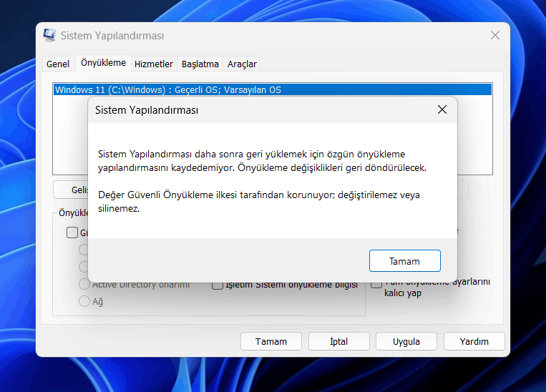Close the main Sistem Yapılandırması window

[x=494, y=35]
